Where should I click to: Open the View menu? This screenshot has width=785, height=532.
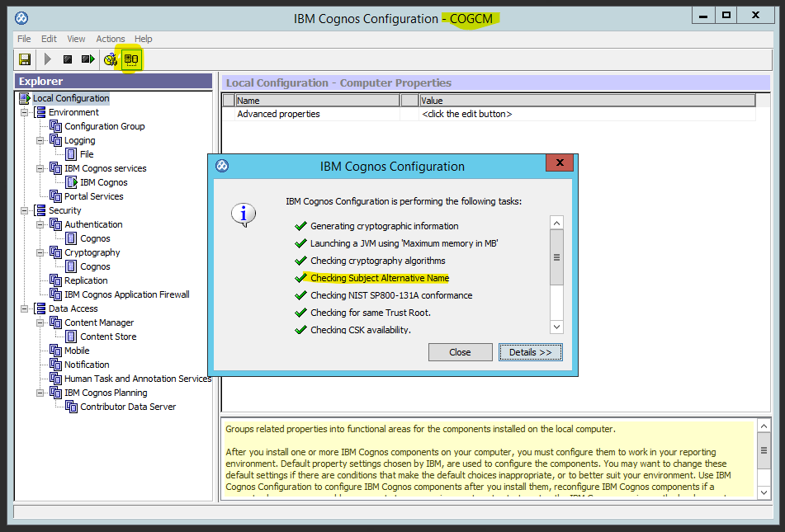tap(76, 39)
